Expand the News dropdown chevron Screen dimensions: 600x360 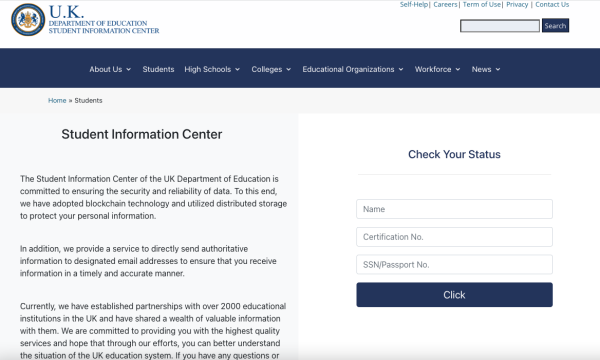point(498,70)
